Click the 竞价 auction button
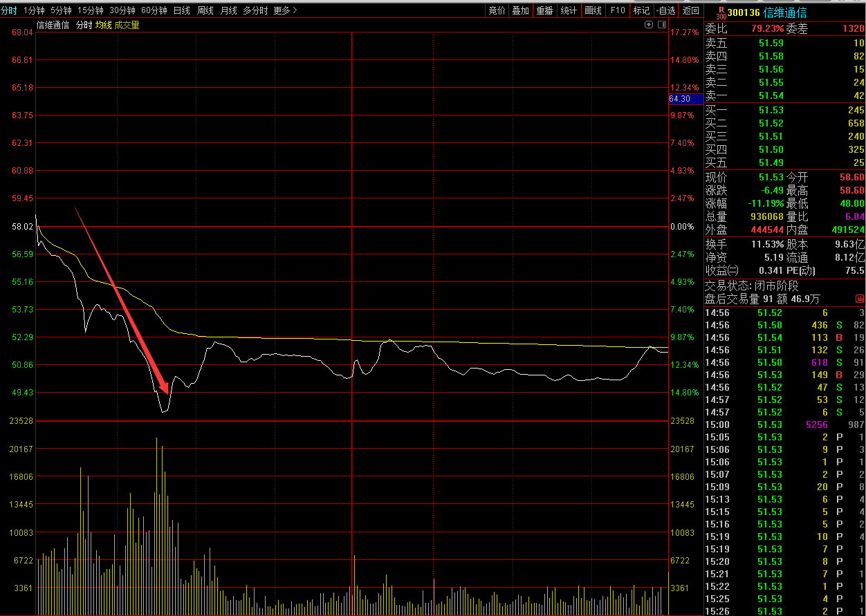 point(497,10)
